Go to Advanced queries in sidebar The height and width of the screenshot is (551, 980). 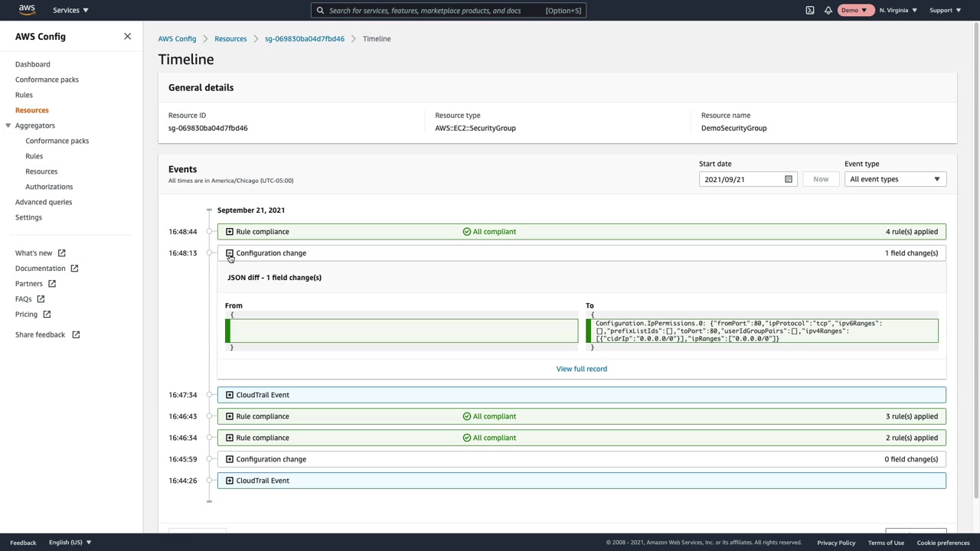click(44, 202)
